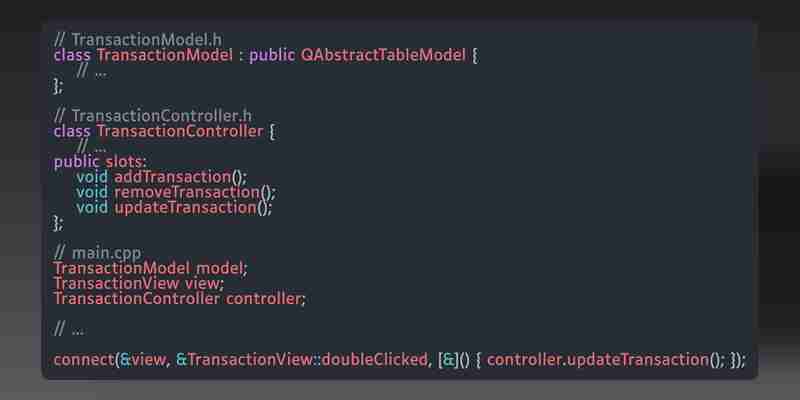Click the public keyword before QAbstractTableModel
800x400 pixels.
(272, 55)
